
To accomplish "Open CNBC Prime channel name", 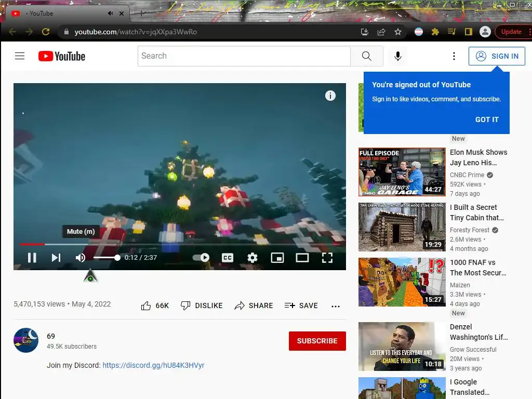I will point(467,175).
